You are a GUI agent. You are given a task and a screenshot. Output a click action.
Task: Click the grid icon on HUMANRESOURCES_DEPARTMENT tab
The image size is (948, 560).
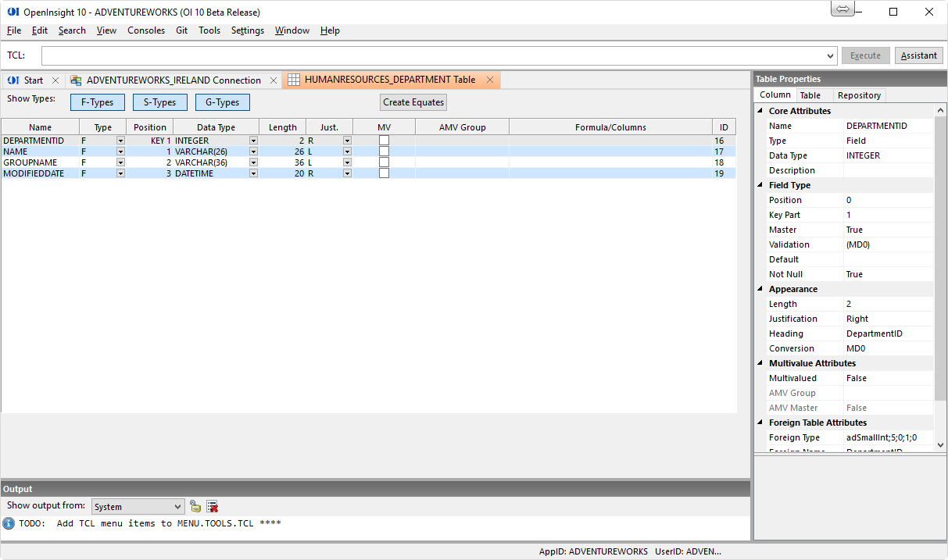pyautogui.click(x=294, y=80)
